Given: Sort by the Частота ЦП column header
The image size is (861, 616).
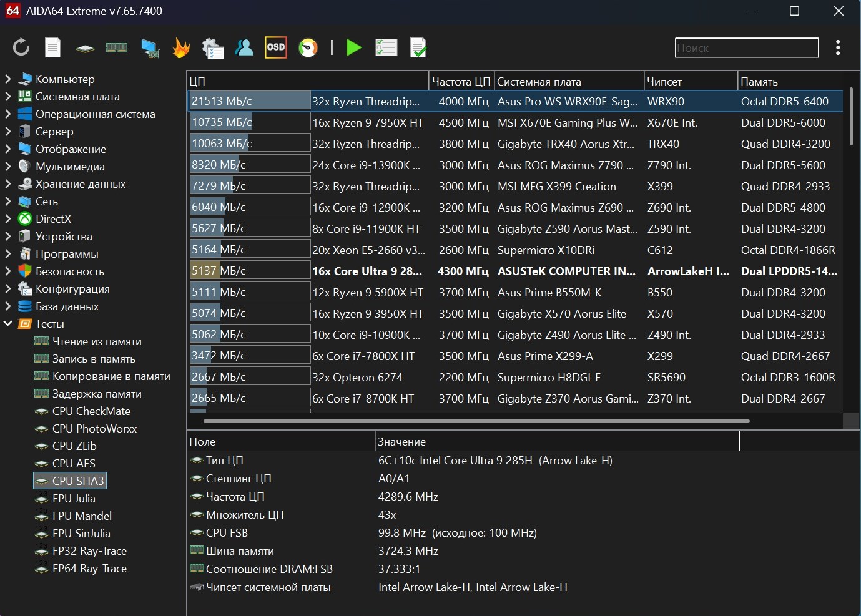Looking at the screenshot, I should (461, 82).
